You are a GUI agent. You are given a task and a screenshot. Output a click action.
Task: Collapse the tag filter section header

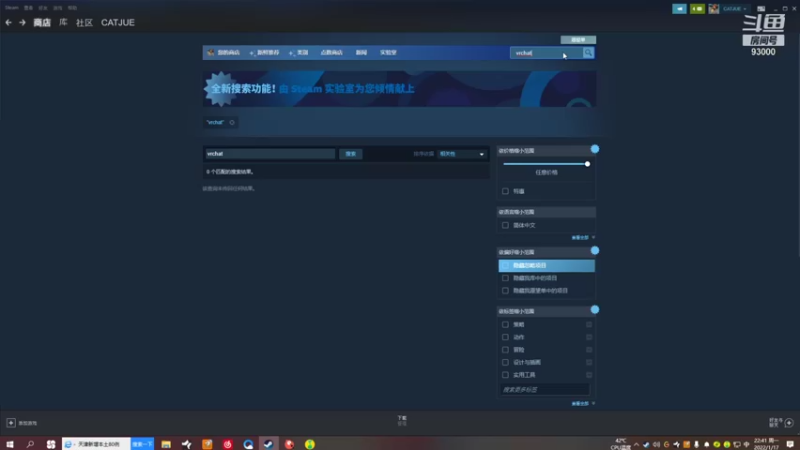(x=546, y=311)
